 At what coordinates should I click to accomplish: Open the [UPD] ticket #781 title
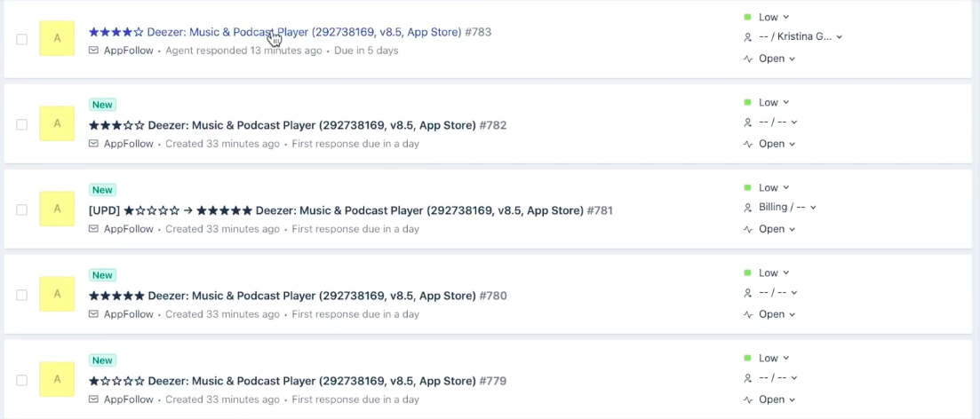[x=351, y=210]
